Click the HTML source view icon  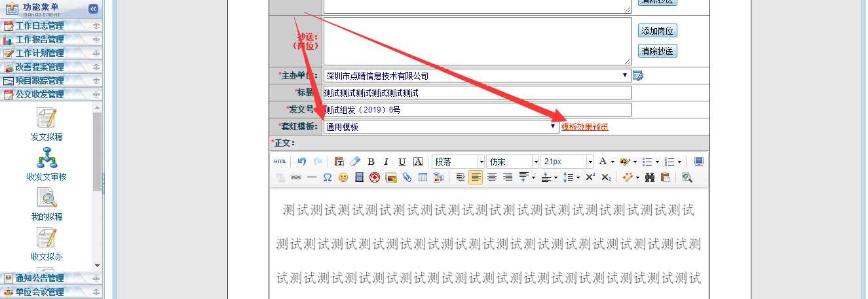[280, 162]
